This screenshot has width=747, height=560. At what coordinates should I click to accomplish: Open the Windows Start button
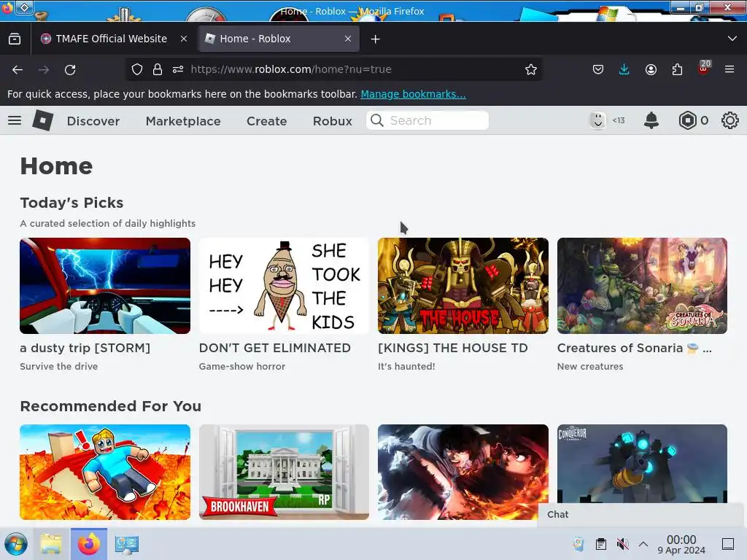pyautogui.click(x=16, y=544)
